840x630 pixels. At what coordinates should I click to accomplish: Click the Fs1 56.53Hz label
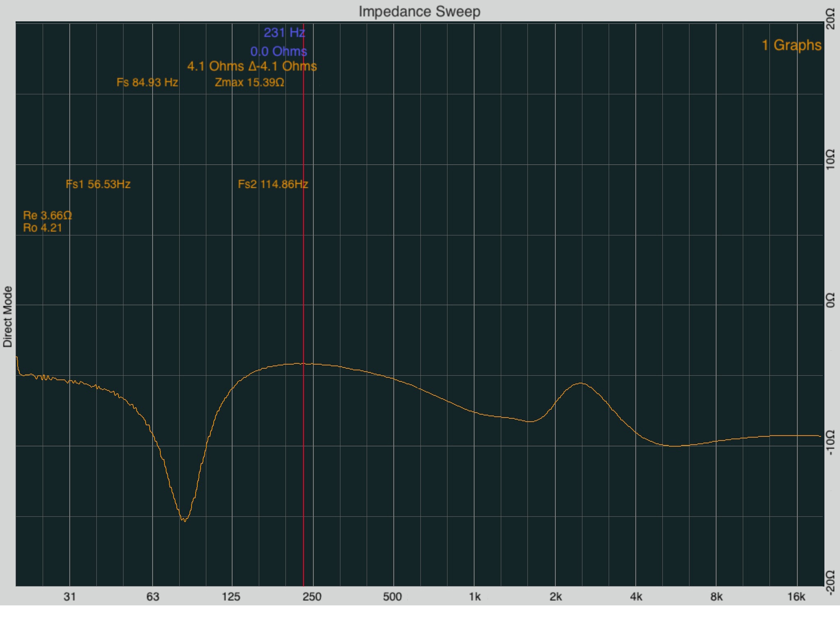pyautogui.click(x=98, y=184)
